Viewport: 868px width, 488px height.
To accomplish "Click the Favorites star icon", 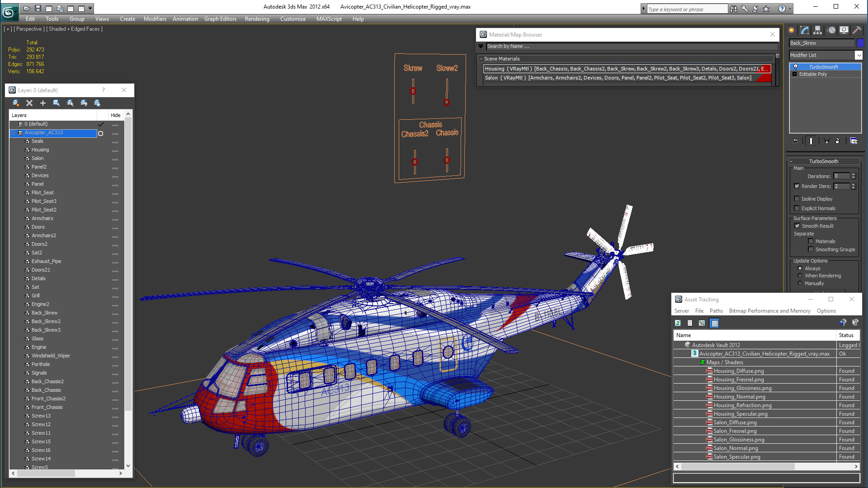I will 766,9.
